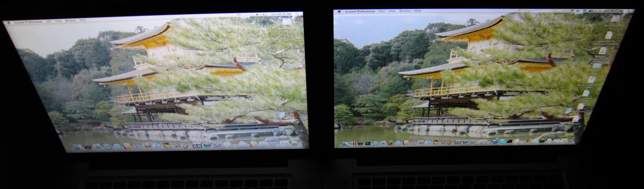Click the clock in right laptop menu bar
The width and height of the screenshot is (644, 189).
[613, 11]
